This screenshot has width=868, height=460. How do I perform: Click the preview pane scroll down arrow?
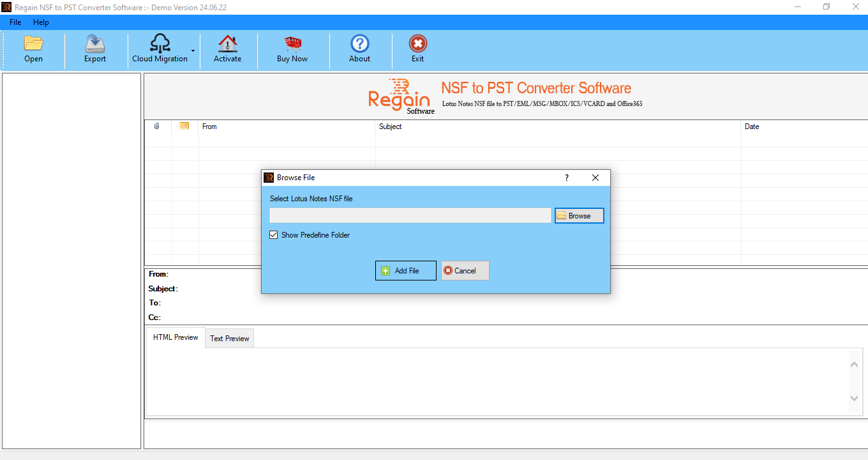(854, 398)
